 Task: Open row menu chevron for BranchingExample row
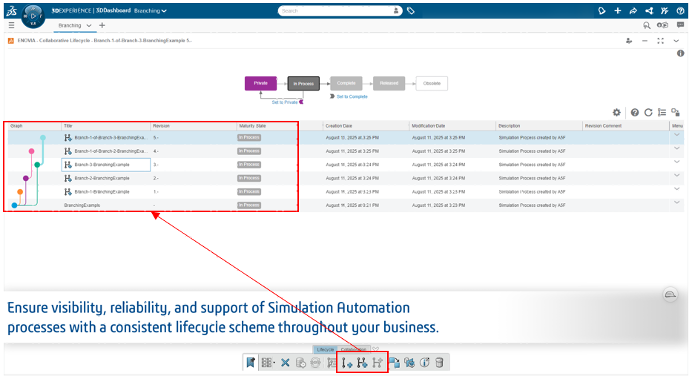677,203
